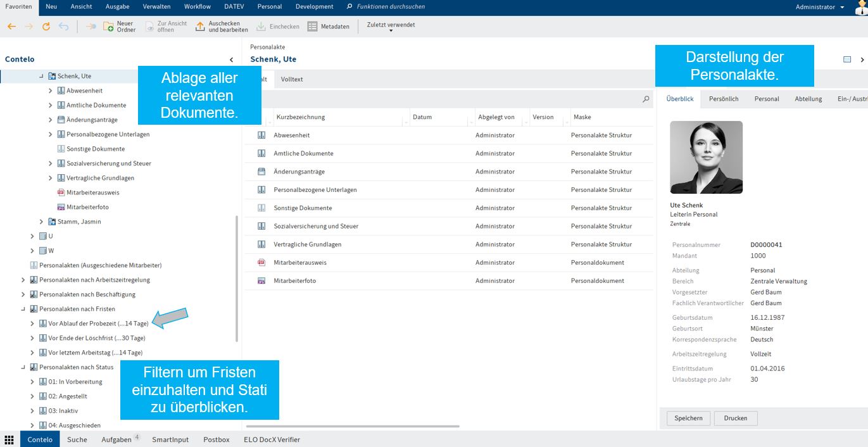
Task: Click the Abwesenheit folder icon in list
Action: click(x=261, y=135)
